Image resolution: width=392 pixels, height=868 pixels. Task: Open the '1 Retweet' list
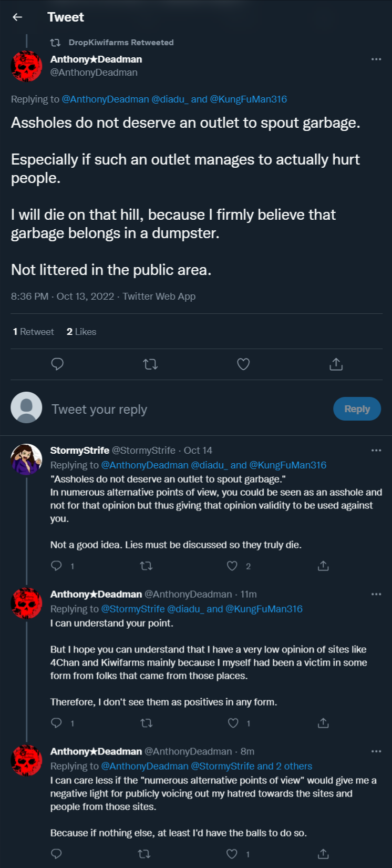coord(34,332)
